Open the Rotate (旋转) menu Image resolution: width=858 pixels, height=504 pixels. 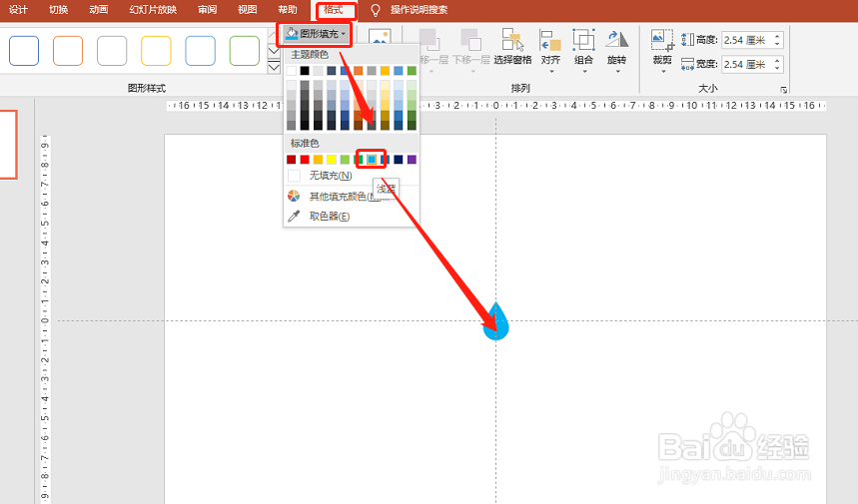tap(616, 51)
